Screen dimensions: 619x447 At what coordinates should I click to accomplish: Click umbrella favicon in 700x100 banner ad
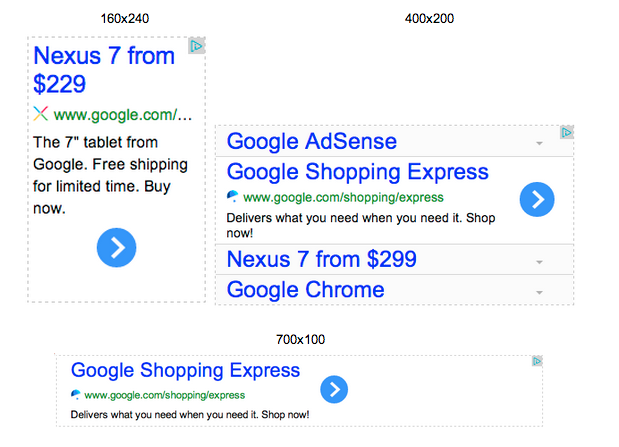75,394
